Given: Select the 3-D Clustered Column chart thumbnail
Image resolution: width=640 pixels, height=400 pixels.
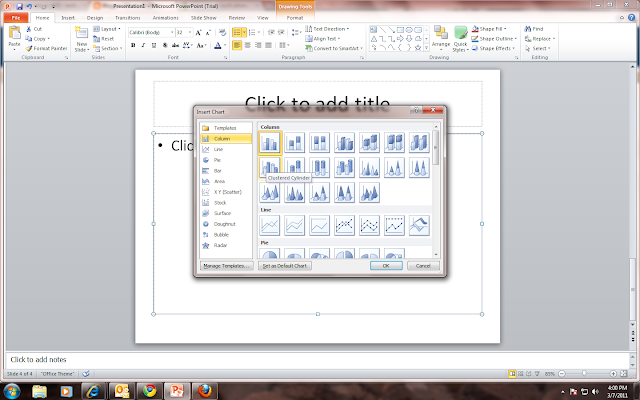Looking at the screenshot, I should pos(344,142).
